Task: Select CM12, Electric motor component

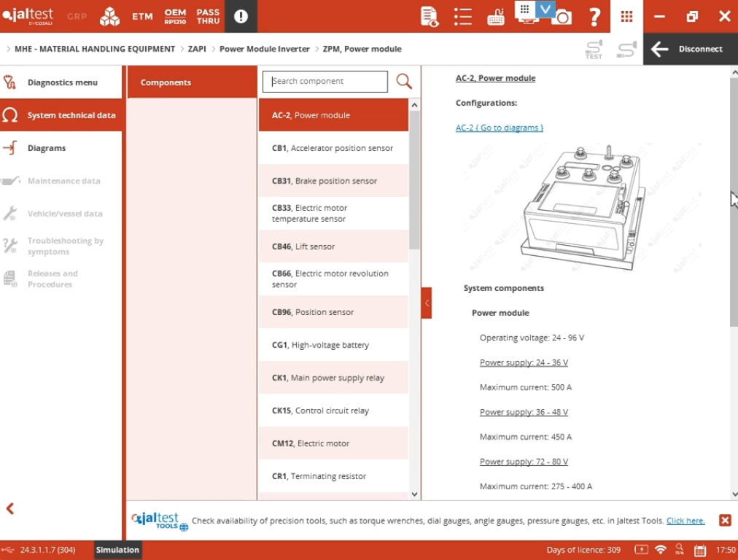Action: tap(333, 443)
